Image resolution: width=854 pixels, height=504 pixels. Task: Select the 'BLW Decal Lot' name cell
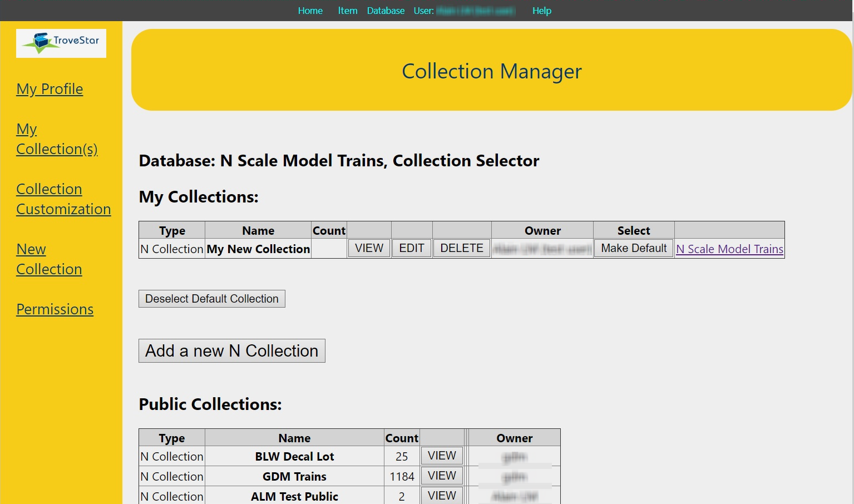pyautogui.click(x=294, y=456)
